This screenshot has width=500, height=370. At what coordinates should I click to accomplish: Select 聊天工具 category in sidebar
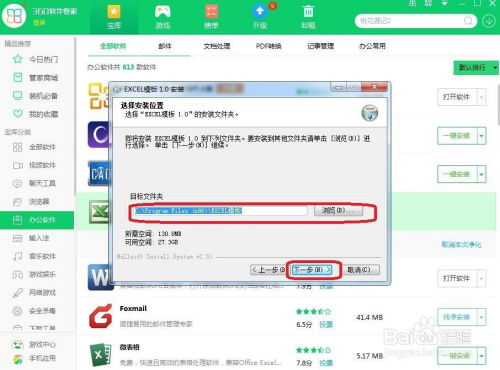(34, 183)
